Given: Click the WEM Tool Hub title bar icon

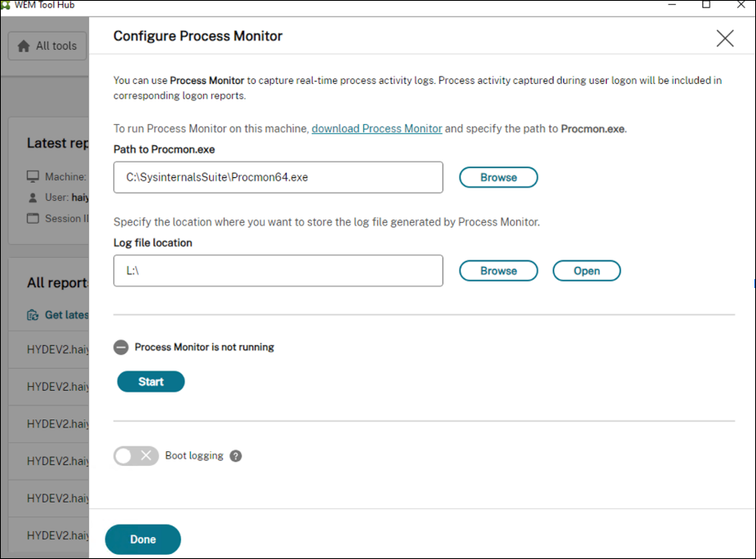Looking at the screenshot, I should pos(8,5).
